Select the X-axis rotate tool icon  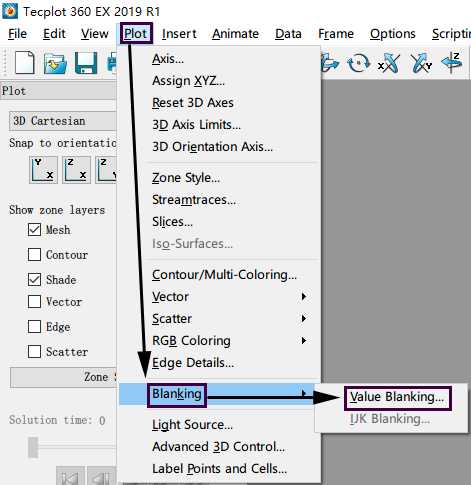pos(389,63)
